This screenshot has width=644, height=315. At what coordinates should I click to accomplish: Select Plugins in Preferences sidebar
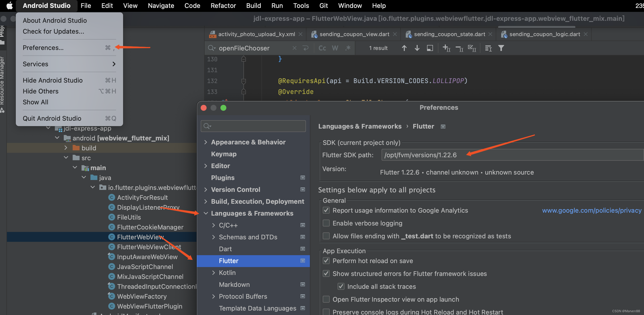(222, 178)
